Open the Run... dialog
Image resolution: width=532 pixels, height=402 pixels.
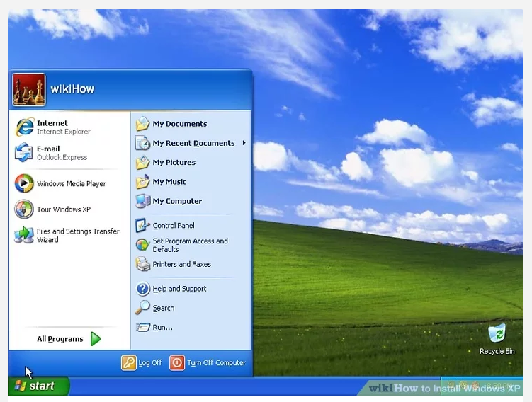[162, 327]
